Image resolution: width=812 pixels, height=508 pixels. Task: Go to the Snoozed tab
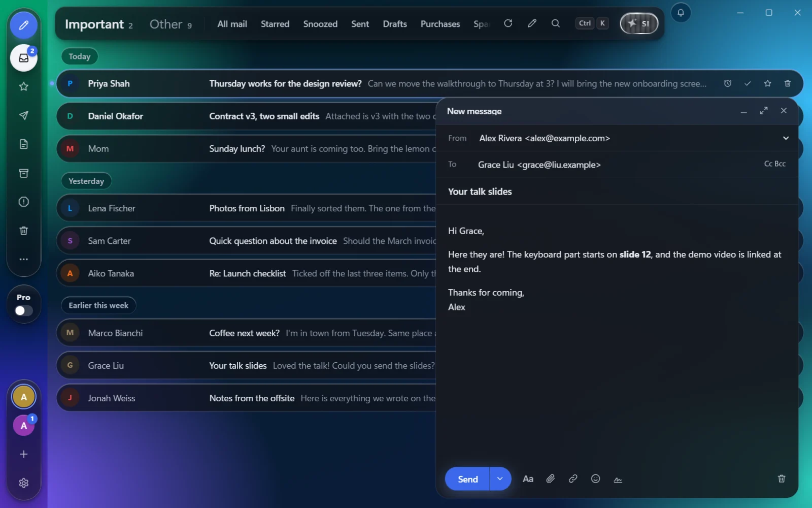320,24
